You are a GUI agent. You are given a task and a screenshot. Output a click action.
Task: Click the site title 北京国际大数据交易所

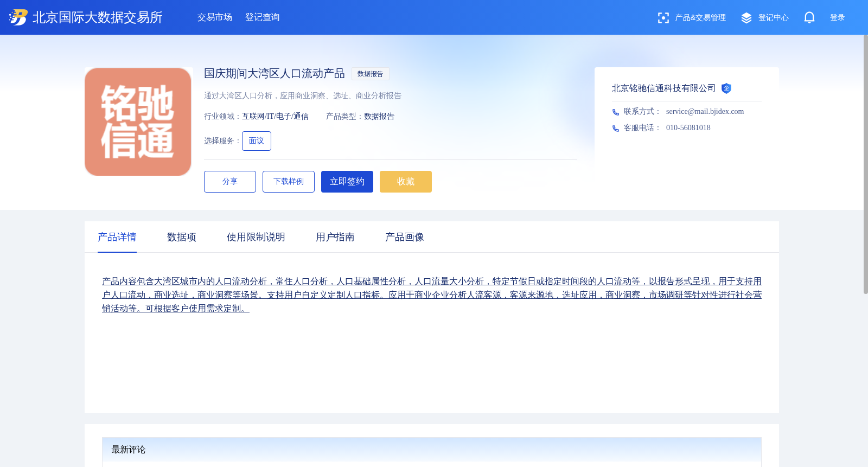click(x=98, y=17)
